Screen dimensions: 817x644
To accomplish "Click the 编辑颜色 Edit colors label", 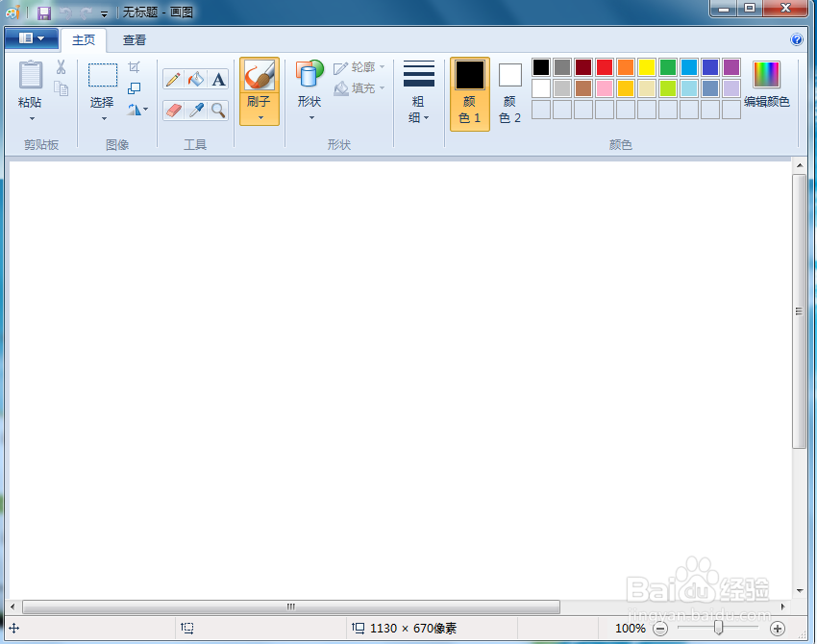I will [766, 102].
